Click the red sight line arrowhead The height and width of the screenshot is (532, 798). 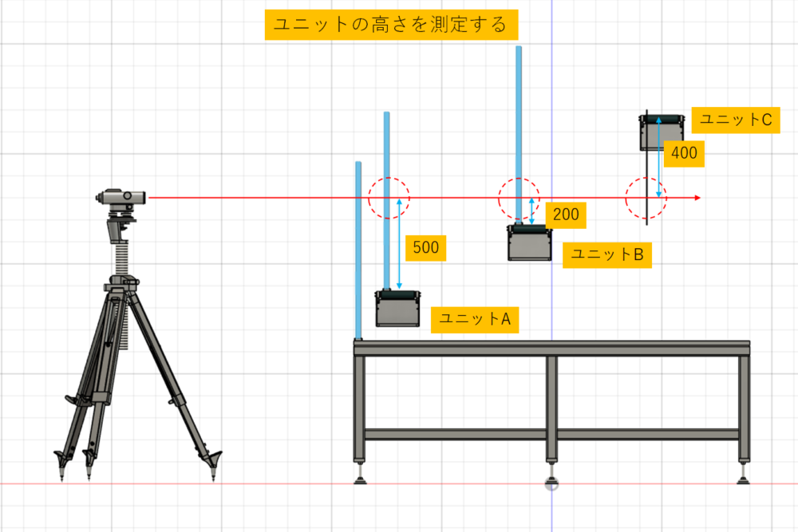pos(697,197)
